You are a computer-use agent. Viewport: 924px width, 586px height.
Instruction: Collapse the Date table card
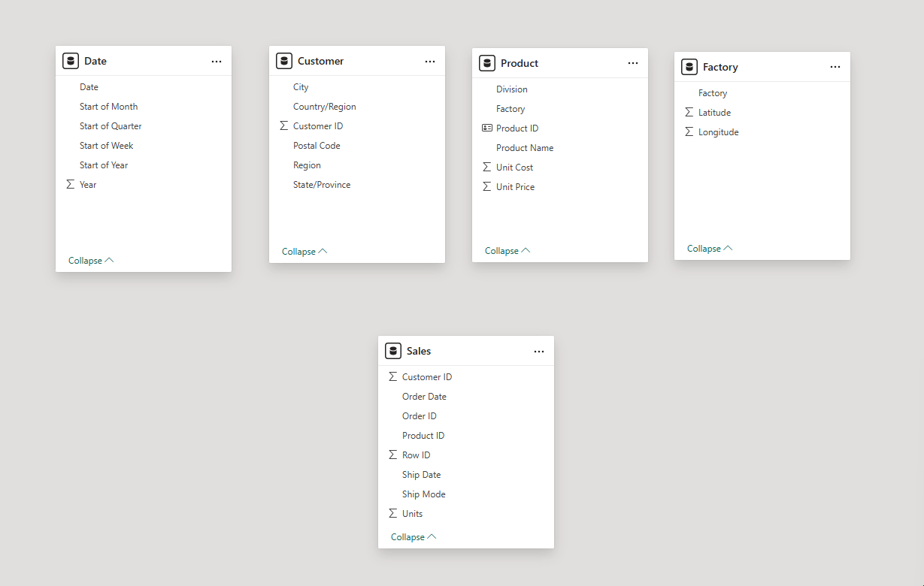click(x=91, y=261)
